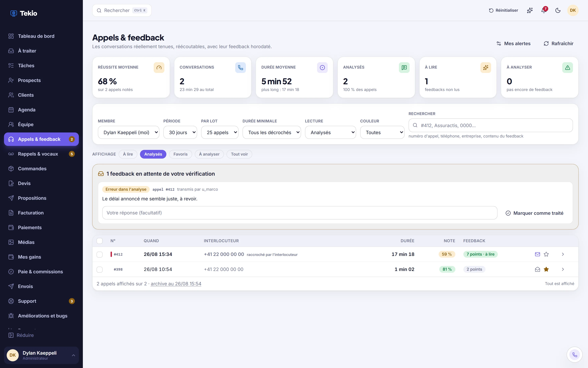Collapse the sidebar with Réduire
Screen dimensions: 588x368
pyautogui.click(x=21, y=335)
